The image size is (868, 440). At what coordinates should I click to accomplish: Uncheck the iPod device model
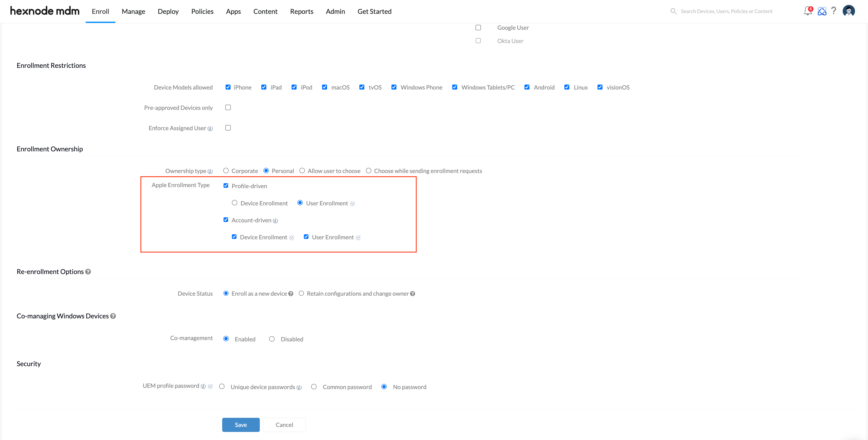pyautogui.click(x=294, y=87)
